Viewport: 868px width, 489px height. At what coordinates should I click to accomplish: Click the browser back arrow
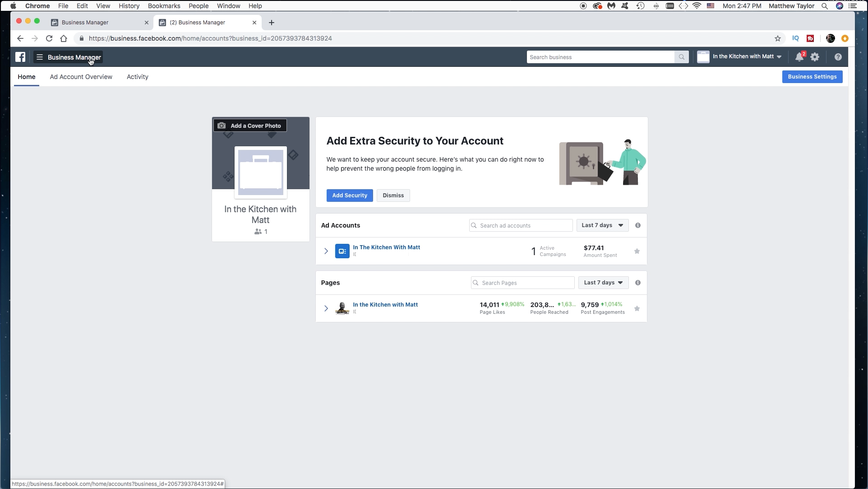tap(20, 38)
